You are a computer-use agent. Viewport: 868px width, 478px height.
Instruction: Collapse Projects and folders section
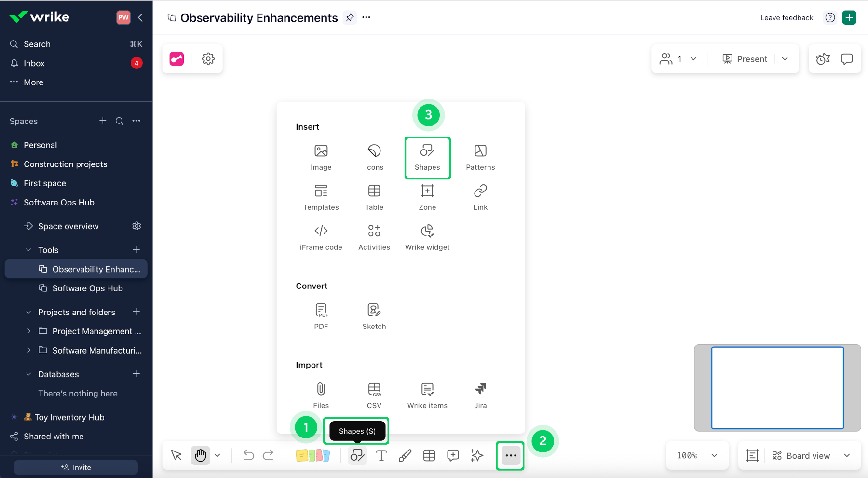tap(28, 312)
